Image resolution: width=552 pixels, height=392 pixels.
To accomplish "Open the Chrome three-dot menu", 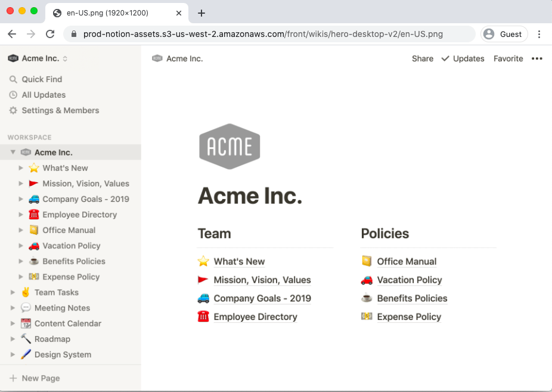I will point(539,35).
